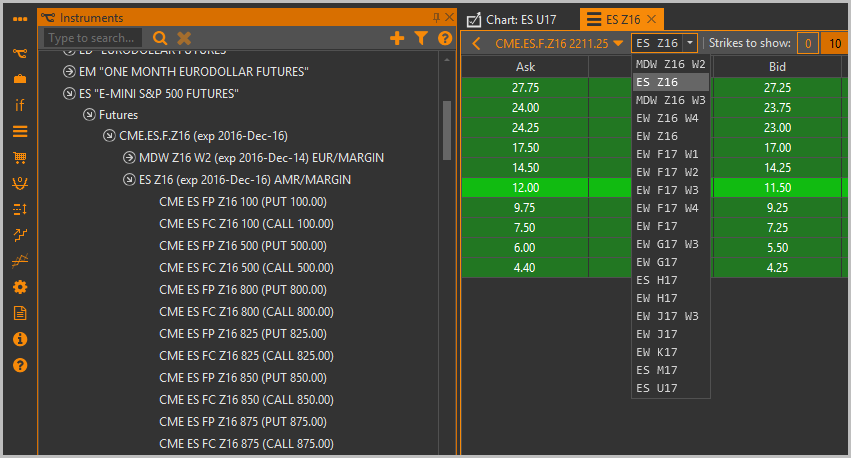Click the line chart sidebar icon
Viewport: 851px width, 458px height.
[20, 261]
